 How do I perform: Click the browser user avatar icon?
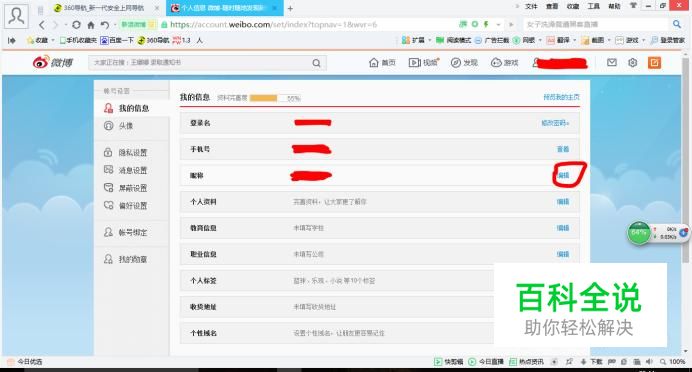17,16
